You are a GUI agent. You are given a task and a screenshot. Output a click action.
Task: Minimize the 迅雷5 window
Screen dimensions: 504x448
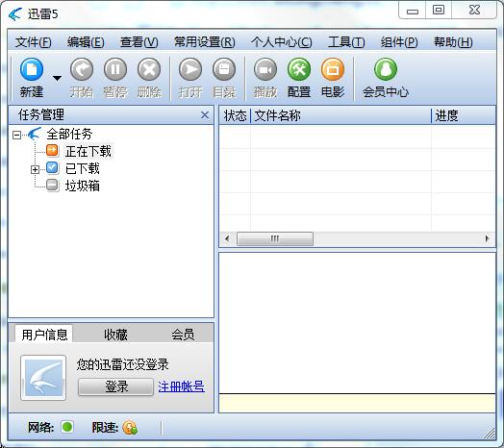click(413, 11)
